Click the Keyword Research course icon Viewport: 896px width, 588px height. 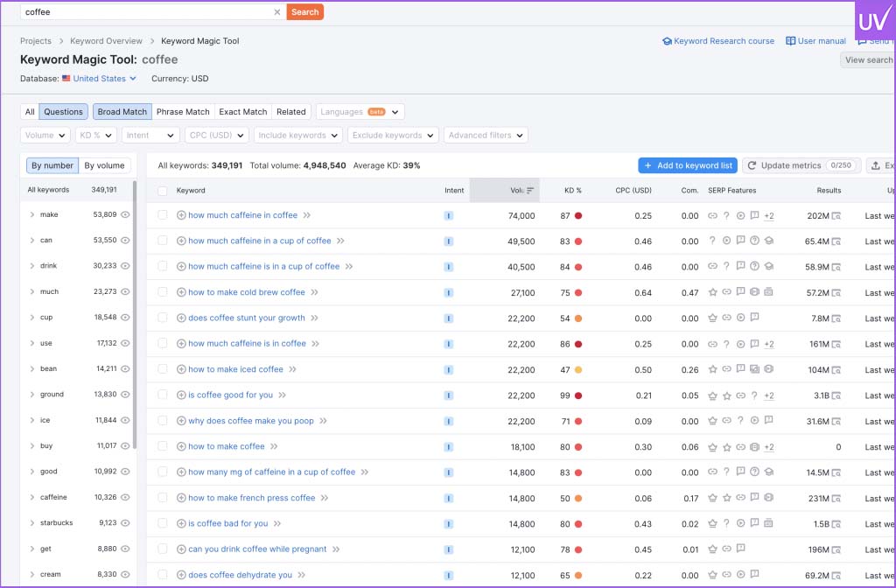[x=667, y=41]
